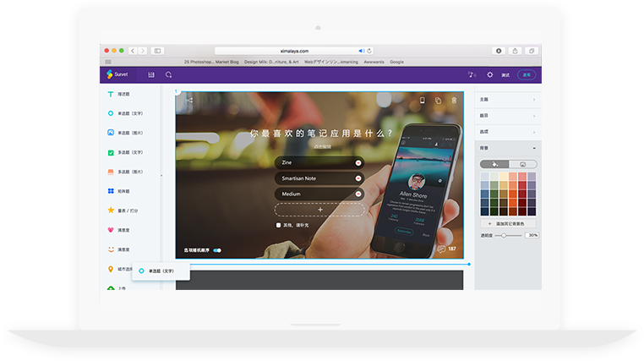Toggle the Safari sidebar button
Viewport: 644px width, 361px height.
[157, 51]
